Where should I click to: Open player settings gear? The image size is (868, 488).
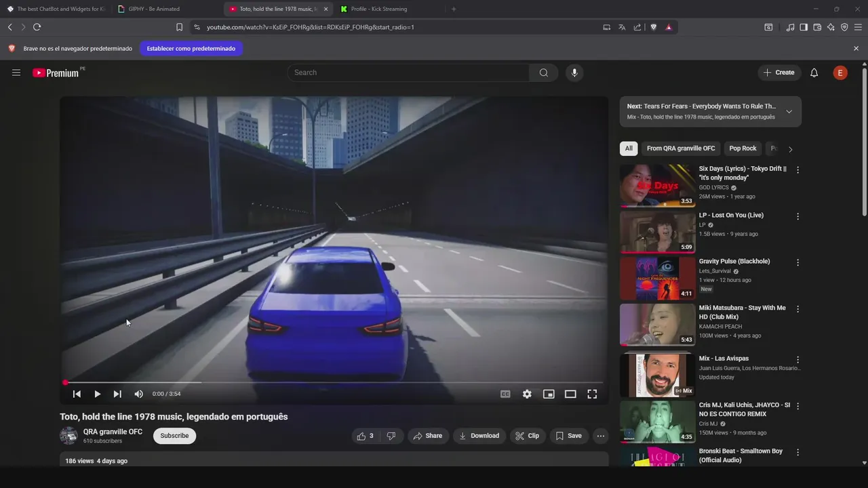click(527, 394)
